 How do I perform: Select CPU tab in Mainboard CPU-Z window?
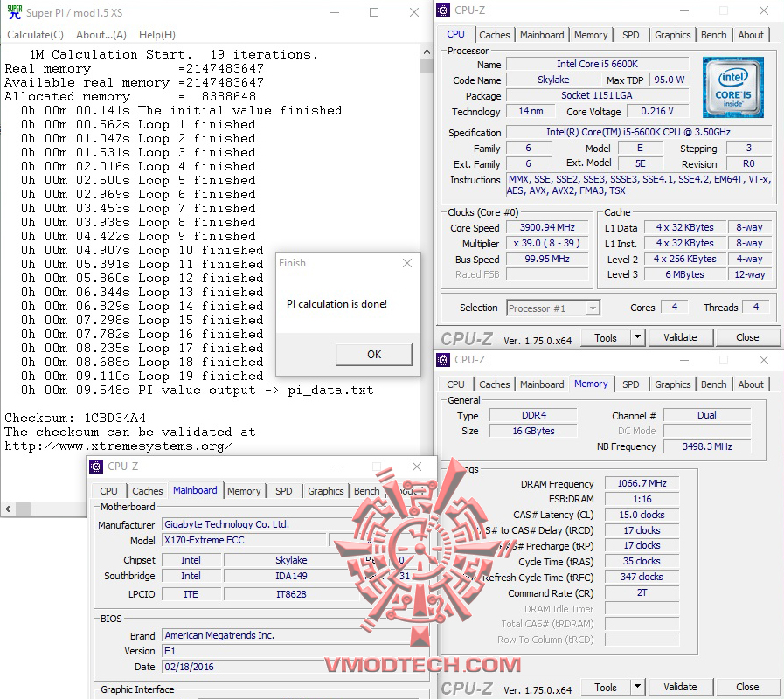click(x=108, y=491)
